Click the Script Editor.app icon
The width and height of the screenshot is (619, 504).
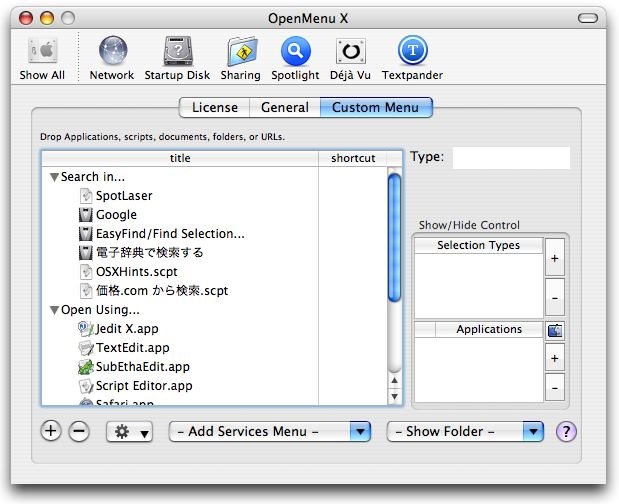[x=86, y=385]
